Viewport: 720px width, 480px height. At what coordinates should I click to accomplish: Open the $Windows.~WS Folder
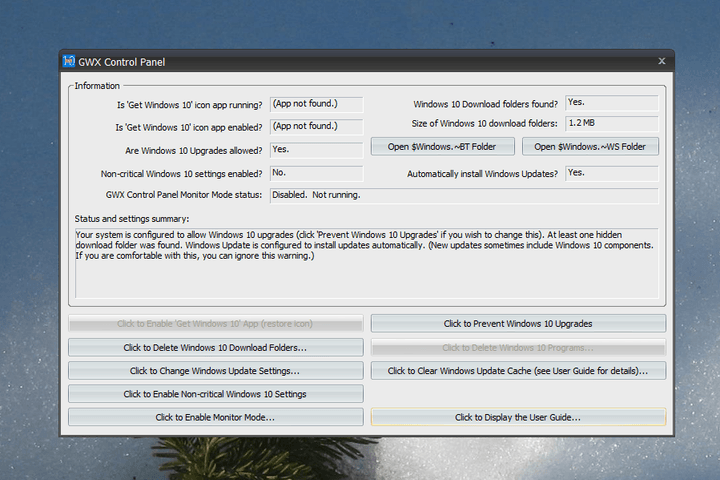pos(590,147)
